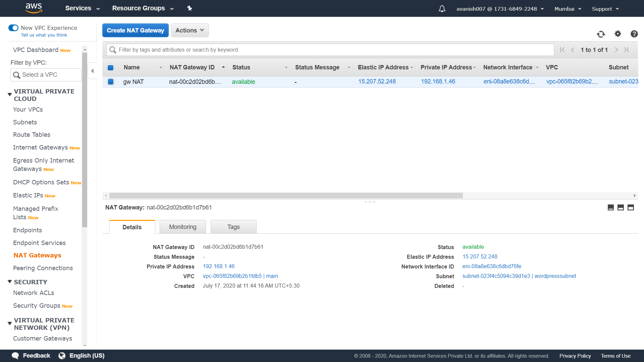
Task: Click Create NAT Gateway button
Action: coord(135,31)
